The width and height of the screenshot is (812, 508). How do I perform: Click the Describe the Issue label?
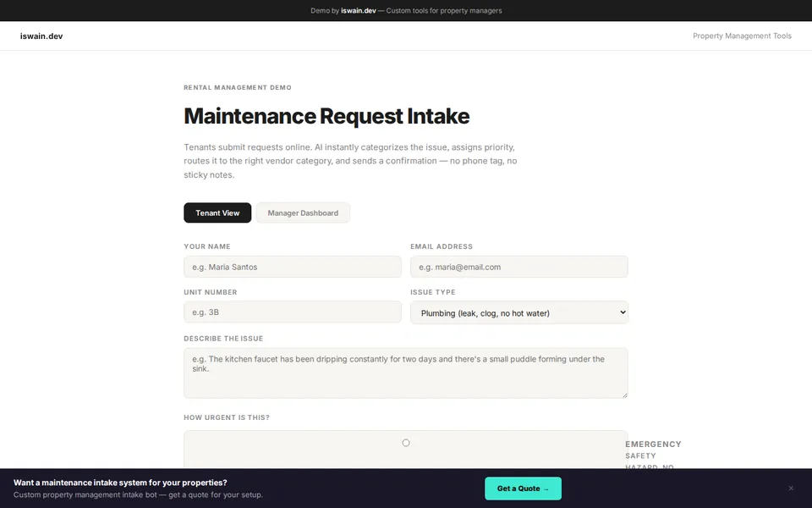223,339
